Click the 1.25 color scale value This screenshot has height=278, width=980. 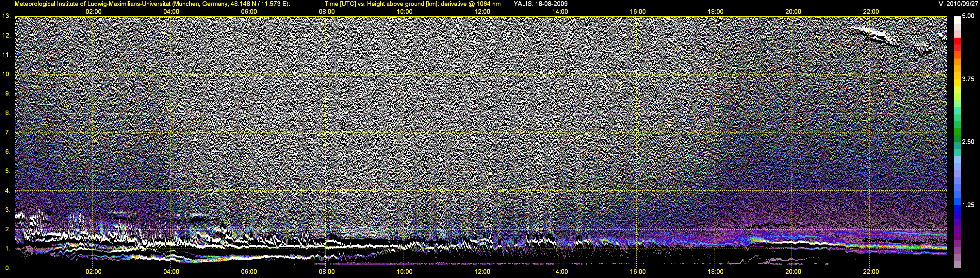coord(968,205)
